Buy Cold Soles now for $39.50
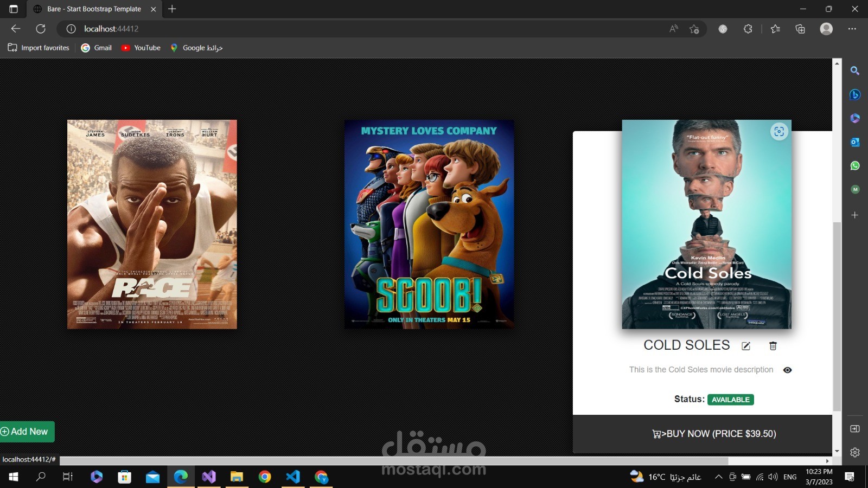This screenshot has width=868, height=488. [714, 434]
